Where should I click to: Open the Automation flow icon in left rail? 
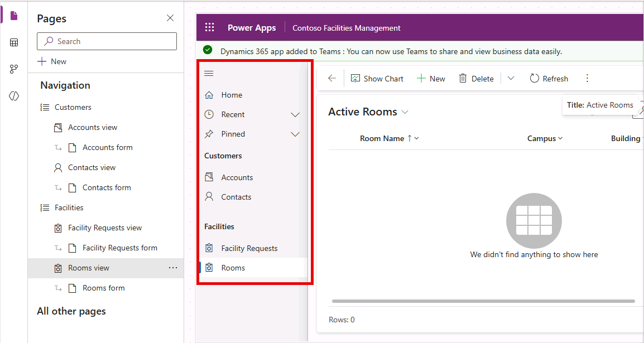(x=14, y=69)
